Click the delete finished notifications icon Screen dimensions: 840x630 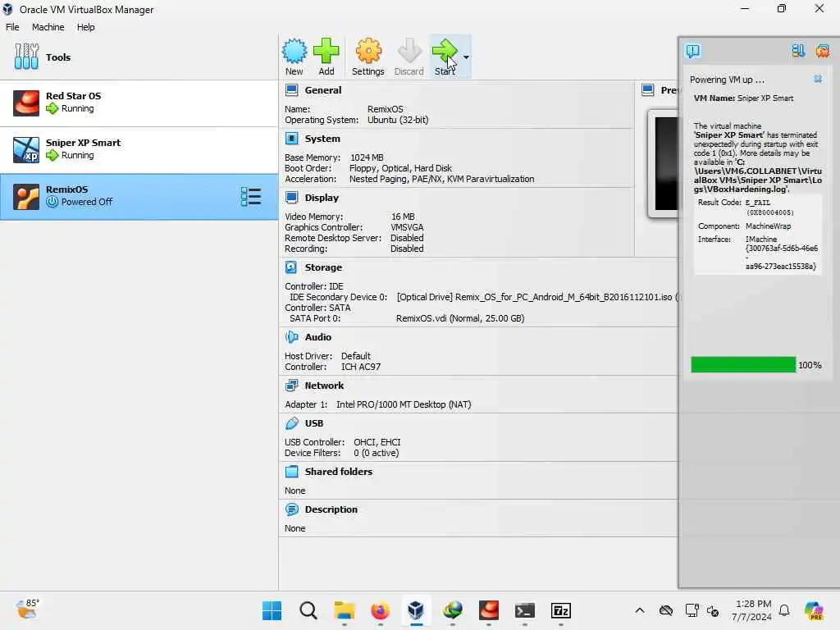click(x=822, y=51)
